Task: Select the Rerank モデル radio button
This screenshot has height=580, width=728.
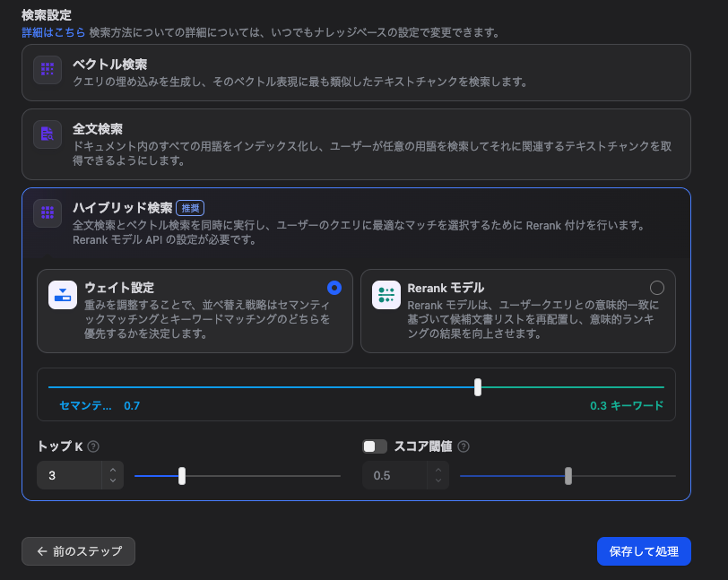Action: (657, 288)
